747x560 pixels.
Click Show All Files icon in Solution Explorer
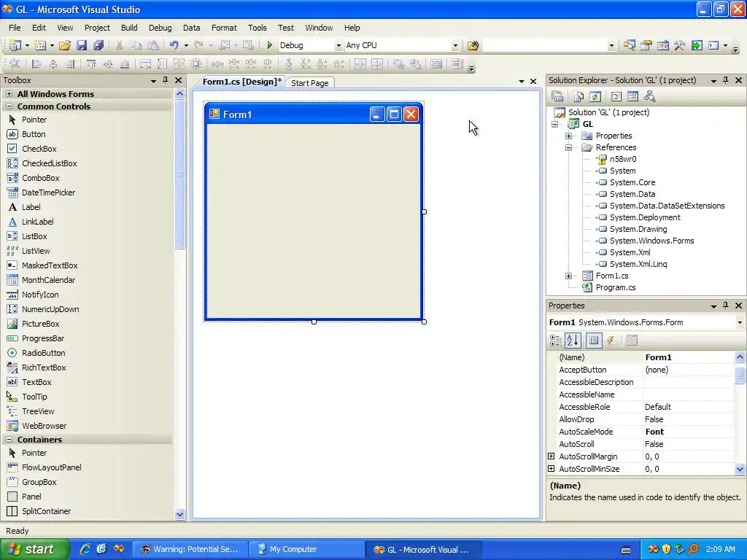pyautogui.click(x=578, y=97)
